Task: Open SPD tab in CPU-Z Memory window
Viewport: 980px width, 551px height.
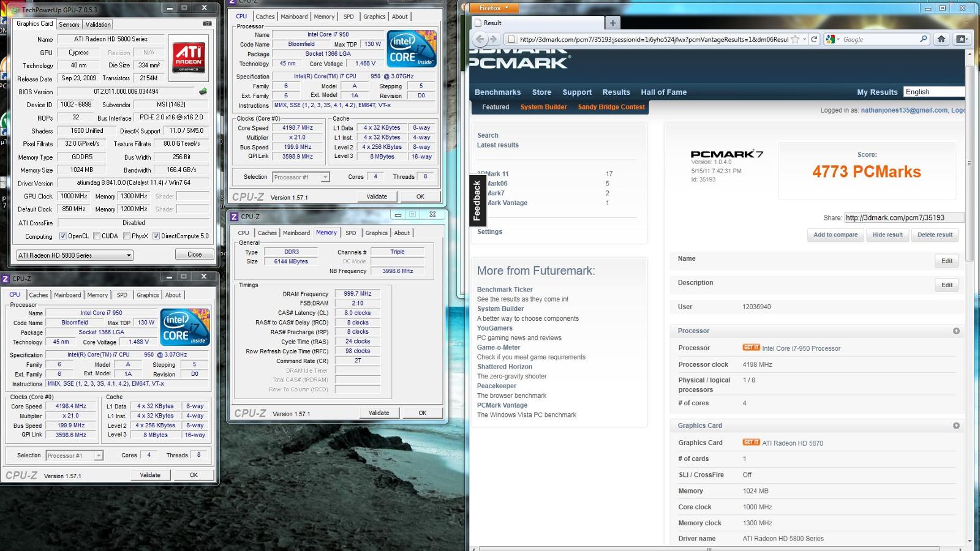Action: point(350,233)
